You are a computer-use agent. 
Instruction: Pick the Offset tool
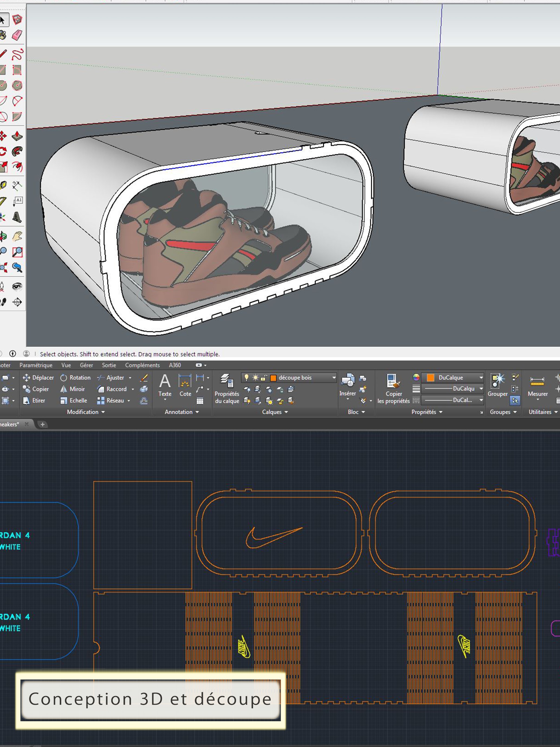pyautogui.click(x=17, y=167)
